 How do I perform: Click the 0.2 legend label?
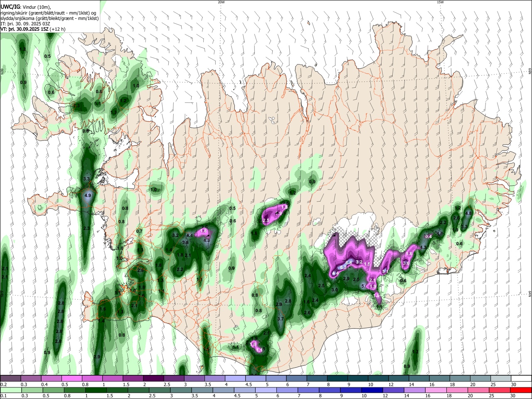3,384
